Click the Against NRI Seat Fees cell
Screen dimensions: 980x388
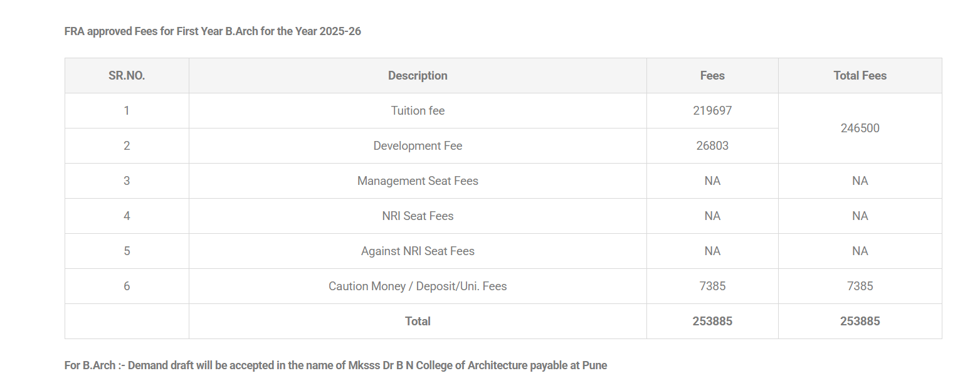click(x=418, y=251)
